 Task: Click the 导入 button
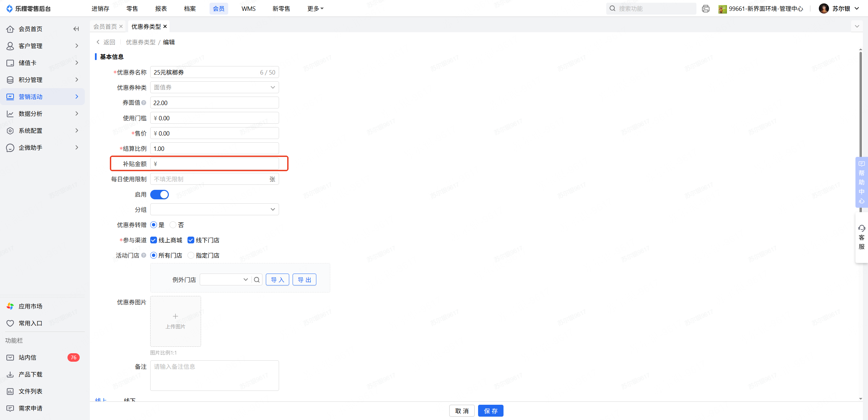click(277, 280)
